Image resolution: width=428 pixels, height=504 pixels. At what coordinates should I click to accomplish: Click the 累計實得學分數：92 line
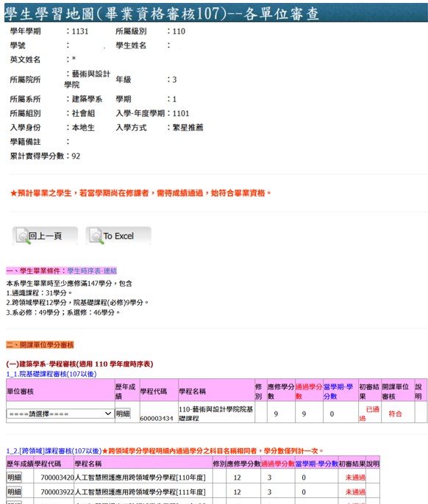click(45, 156)
